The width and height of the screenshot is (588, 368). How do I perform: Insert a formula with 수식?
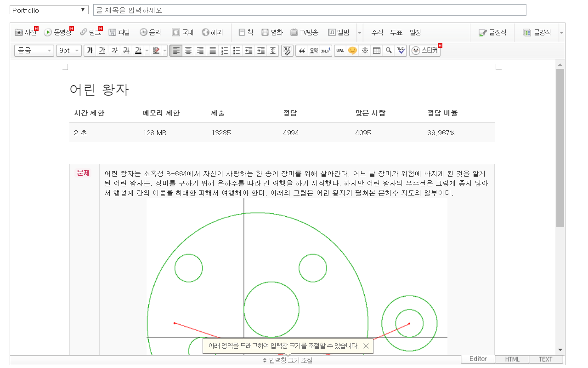click(377, 33)
